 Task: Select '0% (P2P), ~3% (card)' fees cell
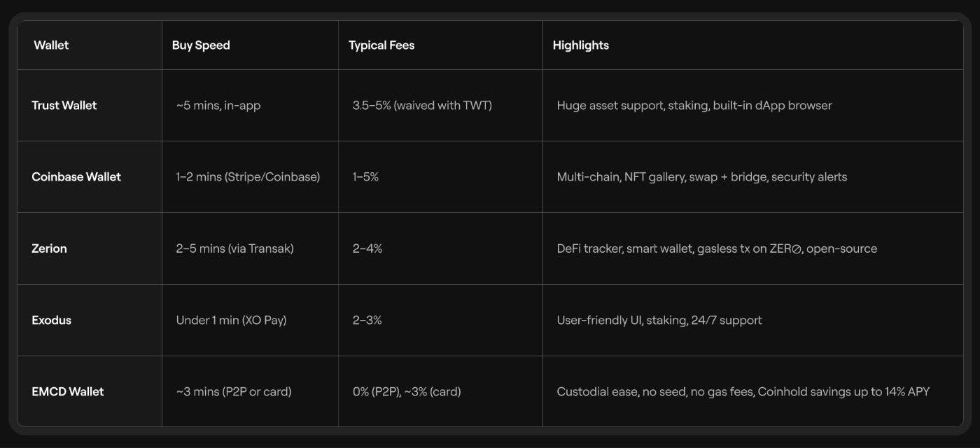(407, 391)
